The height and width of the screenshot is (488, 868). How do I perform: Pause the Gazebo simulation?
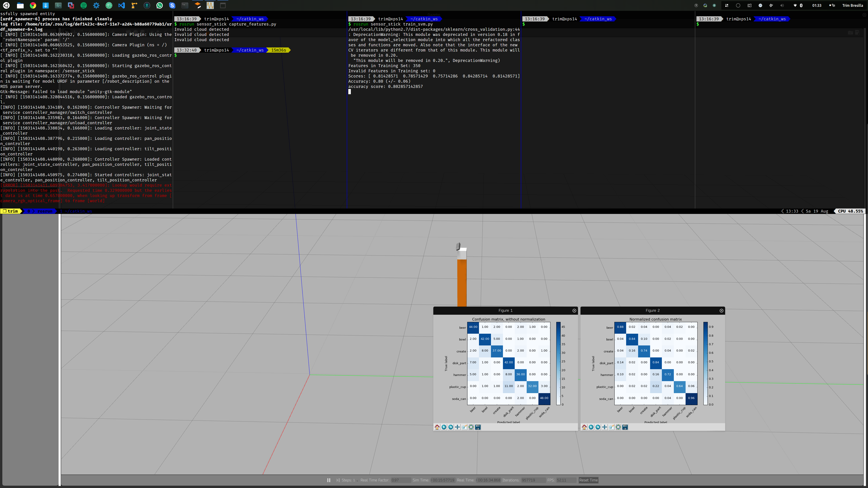point(328,480)
